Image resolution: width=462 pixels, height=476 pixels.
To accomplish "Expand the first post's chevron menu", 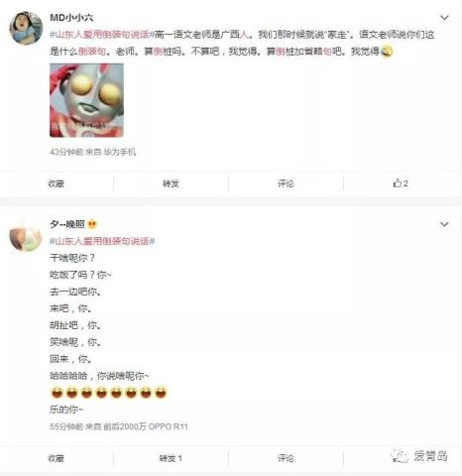I will pos(444,18).
